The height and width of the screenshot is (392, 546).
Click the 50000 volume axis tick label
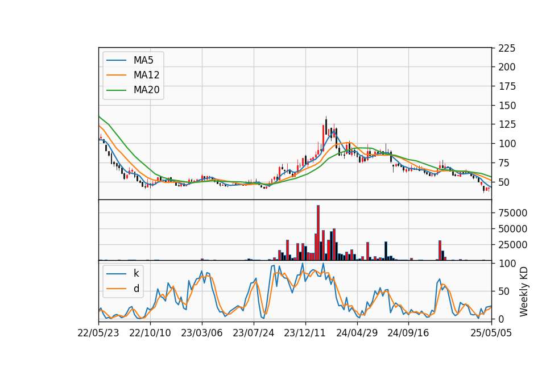[512, 229]
